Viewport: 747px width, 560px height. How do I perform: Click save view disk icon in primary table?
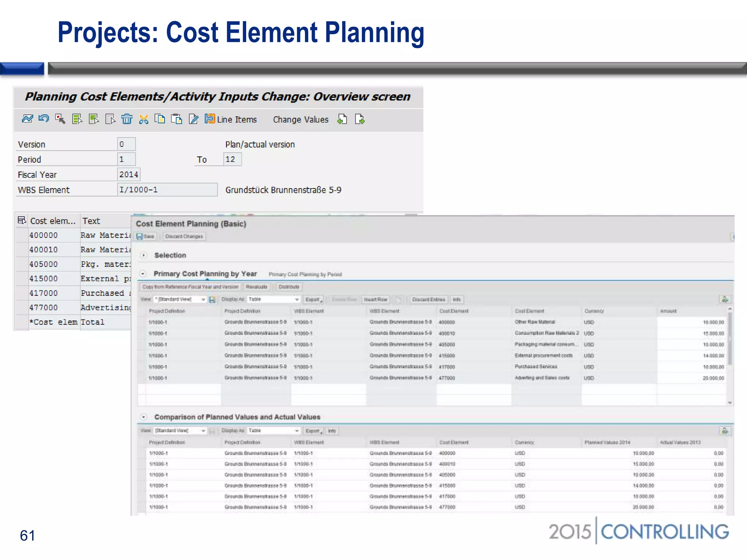[x=212, y=299]
